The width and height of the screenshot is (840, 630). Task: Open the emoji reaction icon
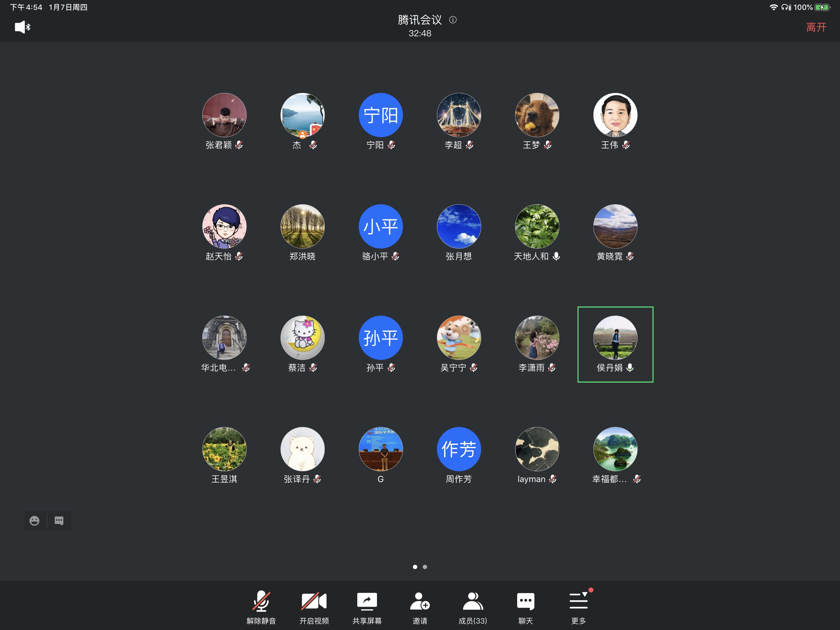34,520
